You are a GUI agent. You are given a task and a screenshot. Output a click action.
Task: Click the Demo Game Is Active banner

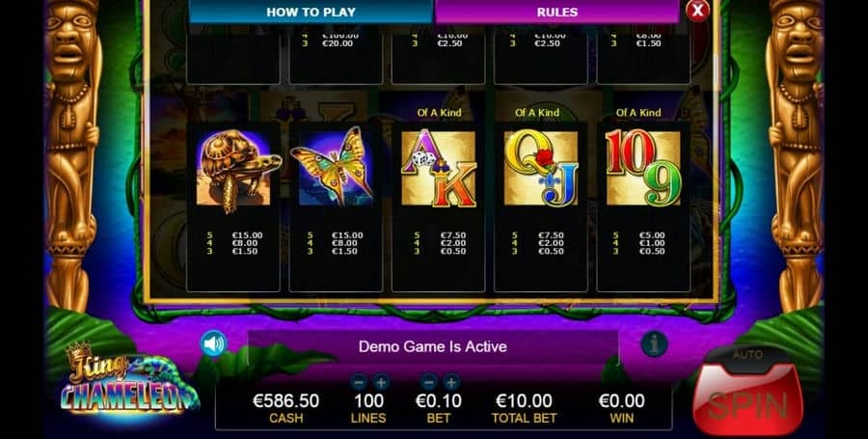pos(433,346)
